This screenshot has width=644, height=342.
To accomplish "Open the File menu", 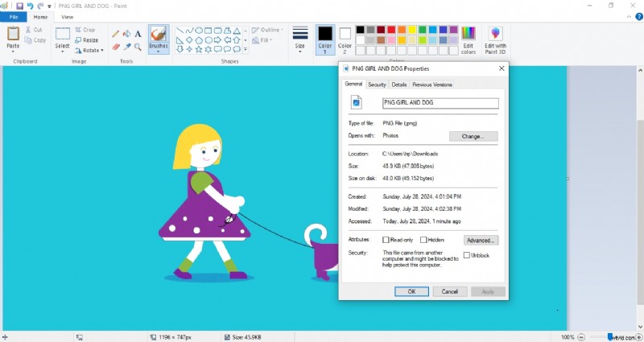I will pyautogui.click(x=14, y=17).
